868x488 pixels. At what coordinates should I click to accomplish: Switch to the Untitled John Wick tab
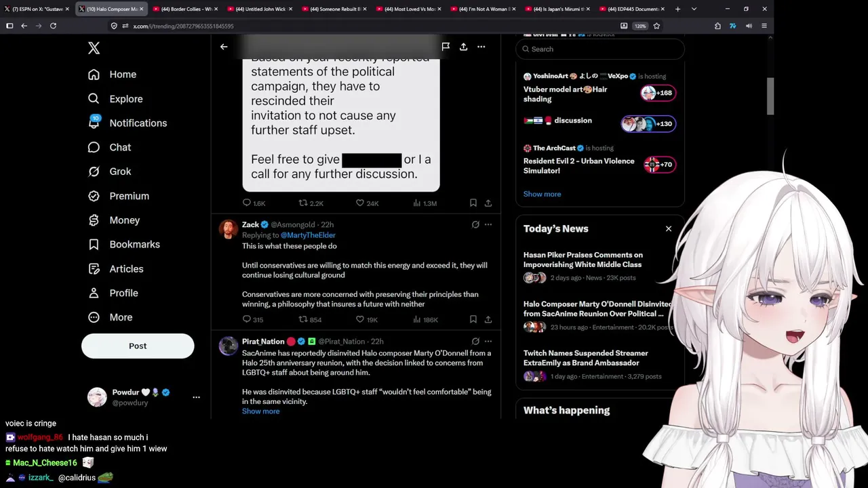258,9
